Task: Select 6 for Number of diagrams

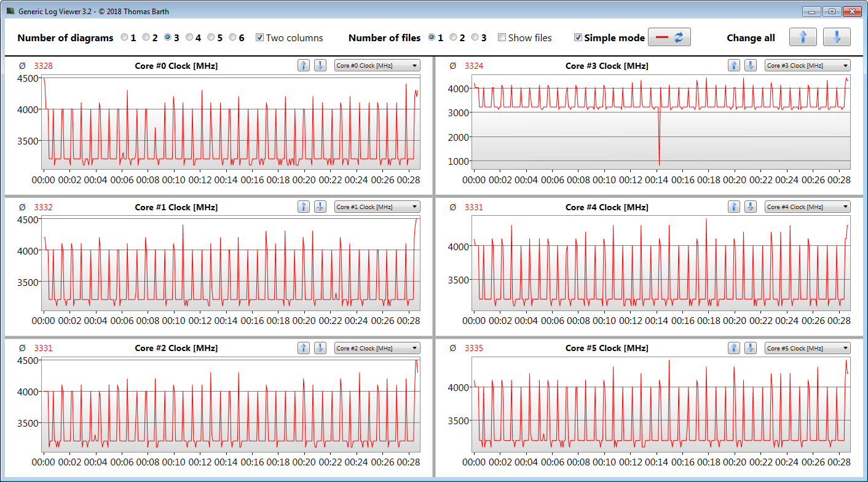Action: (233, 38)
